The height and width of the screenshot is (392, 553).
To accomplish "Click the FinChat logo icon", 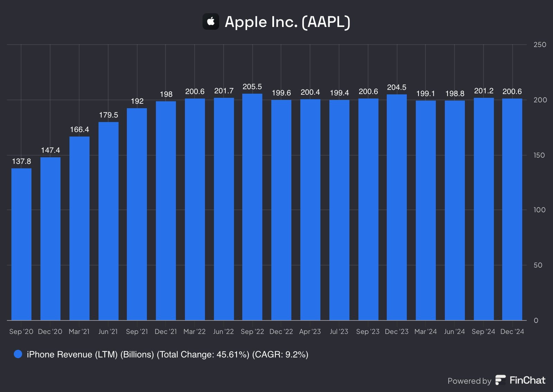I will [500, 380].
